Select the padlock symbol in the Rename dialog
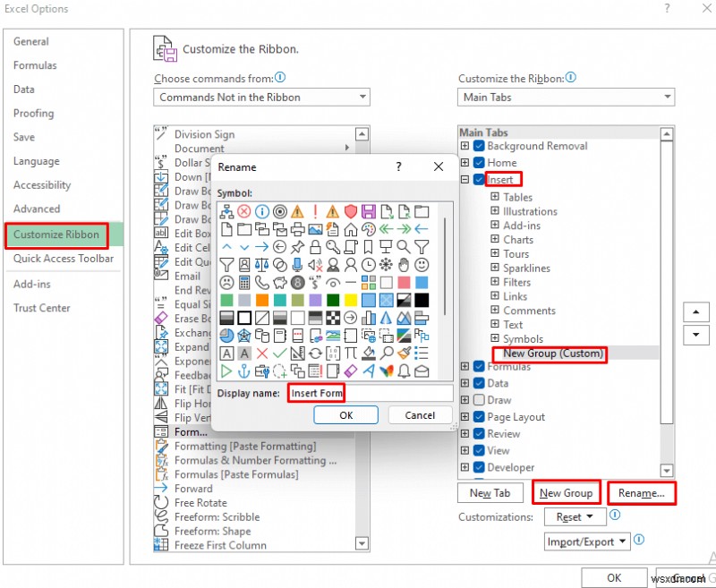This screenshot has height=588, width=716. click(315, 246)
